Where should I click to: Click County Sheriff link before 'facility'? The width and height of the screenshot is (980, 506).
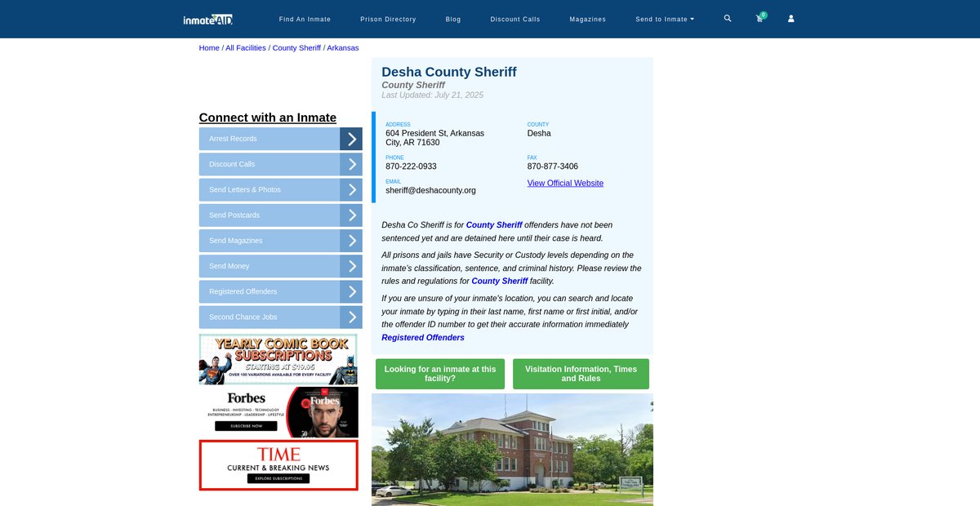500,282
